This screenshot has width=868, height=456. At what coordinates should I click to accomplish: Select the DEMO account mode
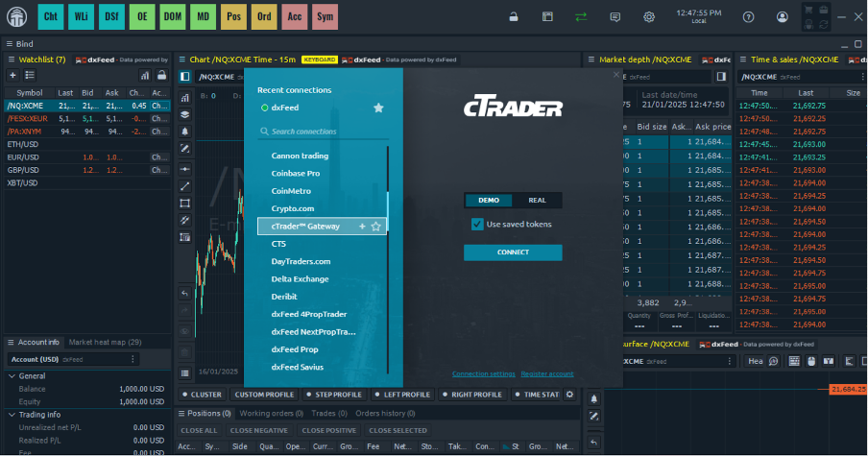pos(489,200)
